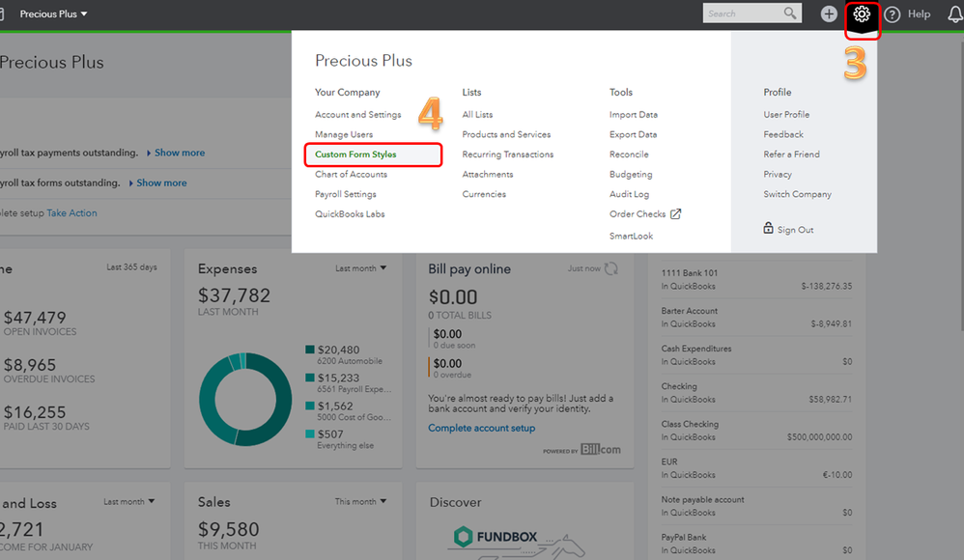Open Profit and Loss Last month dropdown
Viewport: 964px width, 560px height.
(129, 502)
